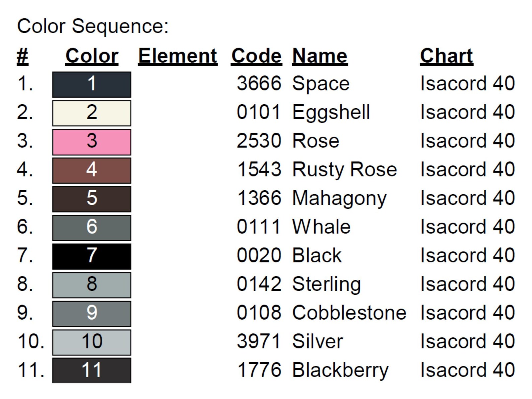
Task: Pick the Sterling swatch 8
Action: tap(91, 285)
